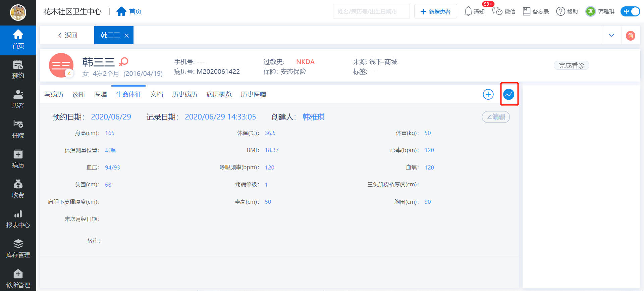Open 诊所管理 clinic management
Screen dimensions: 644x291
point(18,279)
